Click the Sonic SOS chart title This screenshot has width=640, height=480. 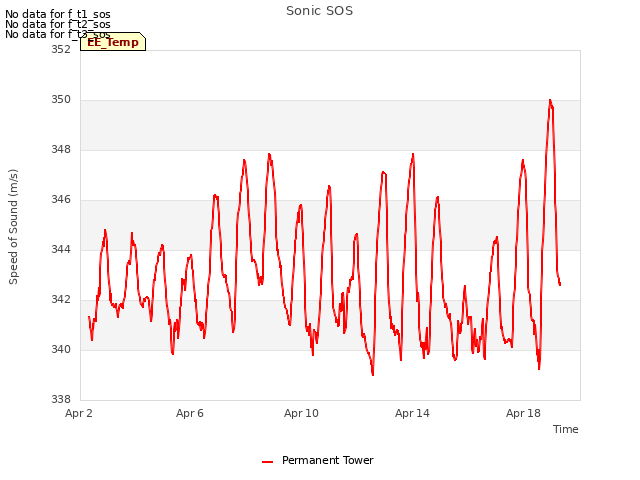pos(319,11)
